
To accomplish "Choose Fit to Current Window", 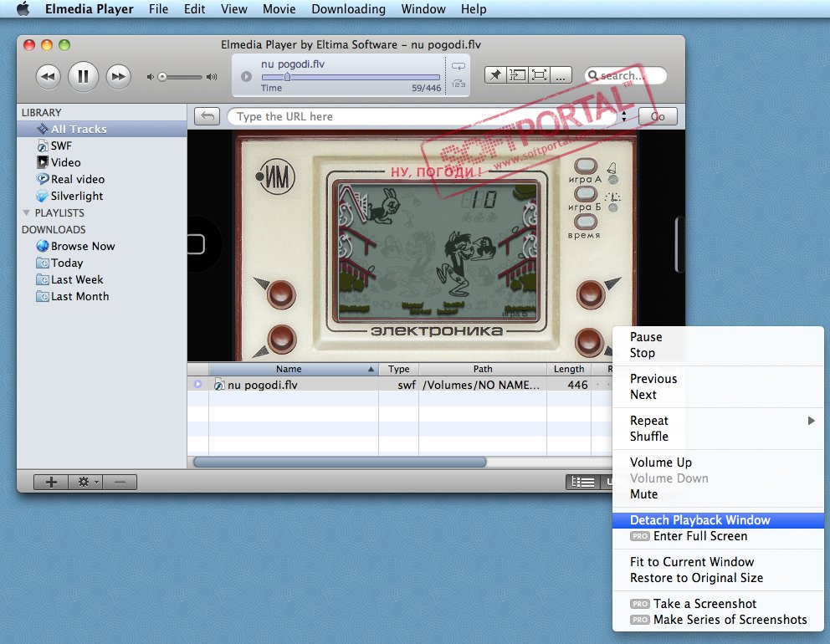I will (719, 562).
